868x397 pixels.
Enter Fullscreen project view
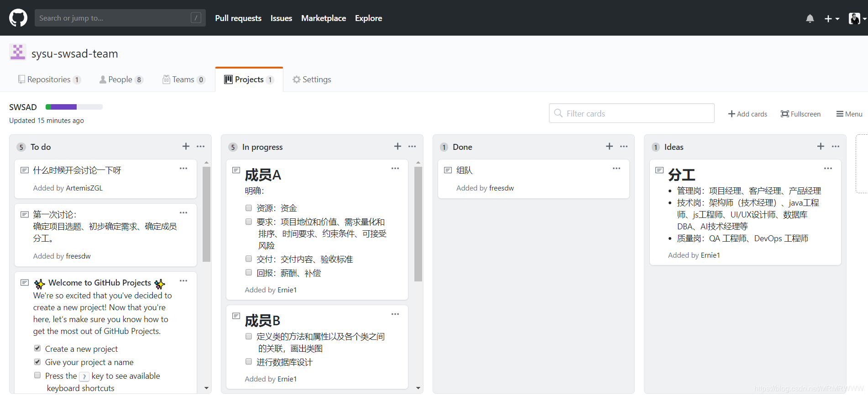click(x=800, y=114)
